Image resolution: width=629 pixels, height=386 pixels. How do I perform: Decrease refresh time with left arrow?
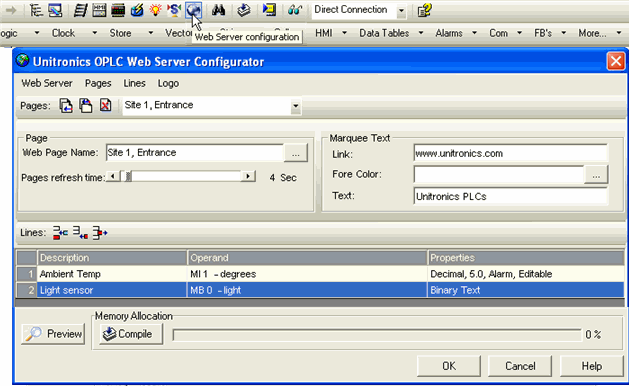(113, 177)
